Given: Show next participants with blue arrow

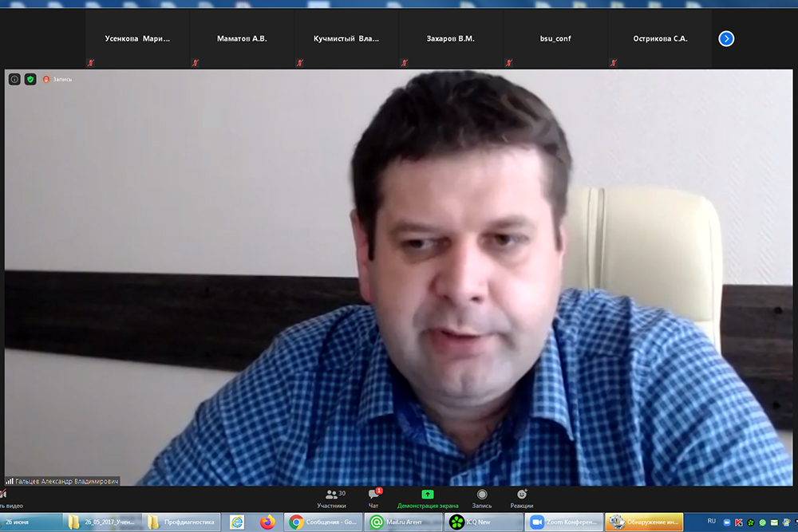Looking at the screenshot, I should click(x=726, y=38).
